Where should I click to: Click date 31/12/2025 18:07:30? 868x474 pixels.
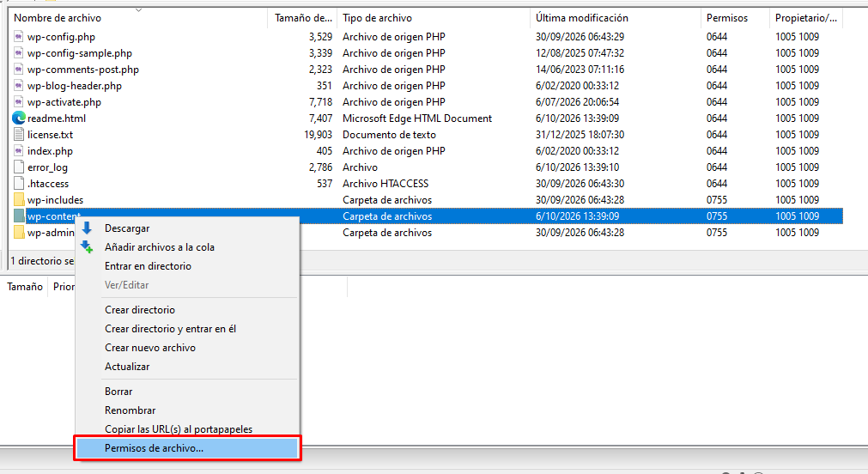(x=580, y=135)
